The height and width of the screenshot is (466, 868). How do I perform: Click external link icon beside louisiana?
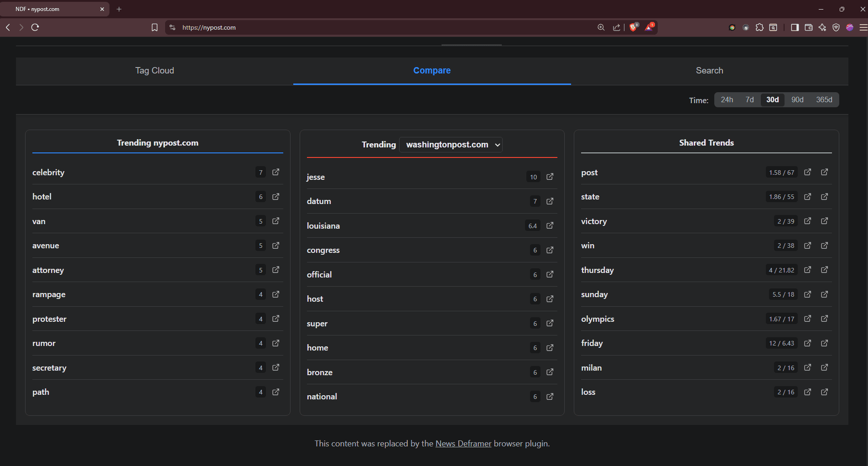click(550, 225)
